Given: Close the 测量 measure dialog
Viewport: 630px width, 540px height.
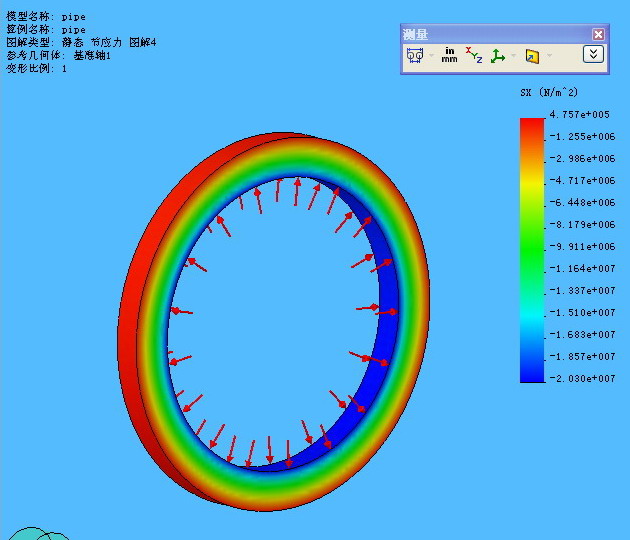Looking at the screenshot, I should pos(598,35).
